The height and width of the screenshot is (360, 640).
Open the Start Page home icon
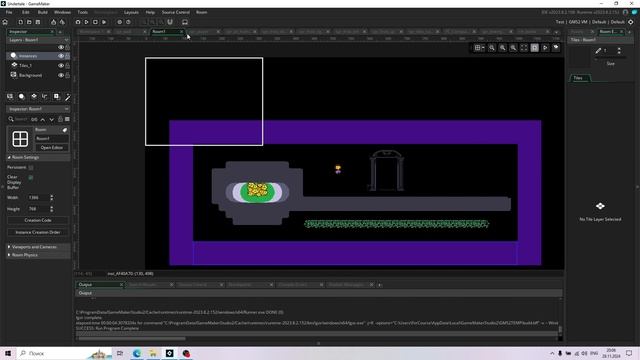pyautogui.click(x=5, y=22)
